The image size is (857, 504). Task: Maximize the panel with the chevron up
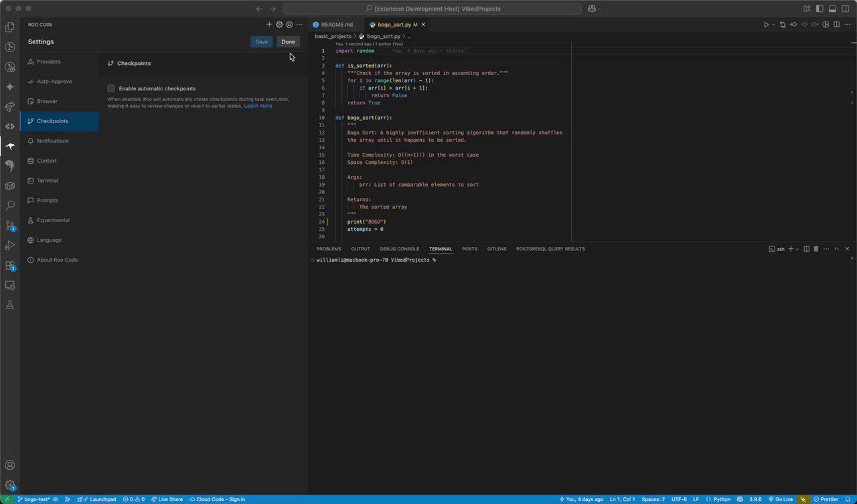[x=836, y=249]
